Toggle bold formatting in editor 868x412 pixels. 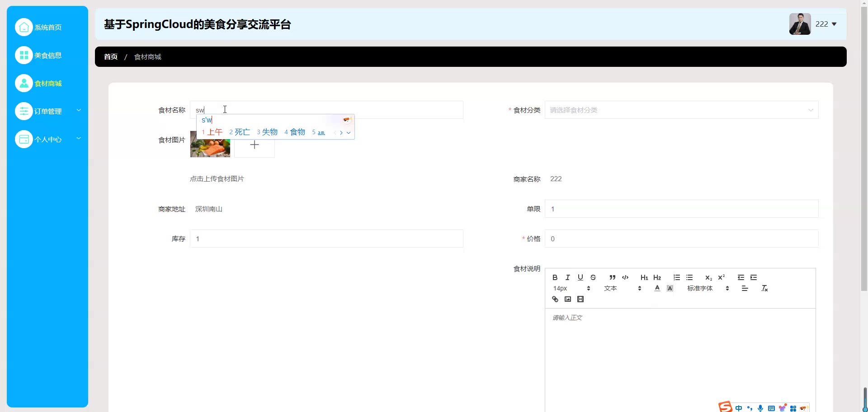pos(555,277)
